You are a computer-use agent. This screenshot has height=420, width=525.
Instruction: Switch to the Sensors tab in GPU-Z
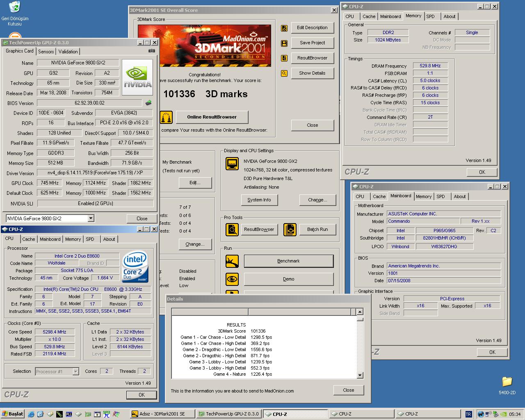click(x=46, y=52)
